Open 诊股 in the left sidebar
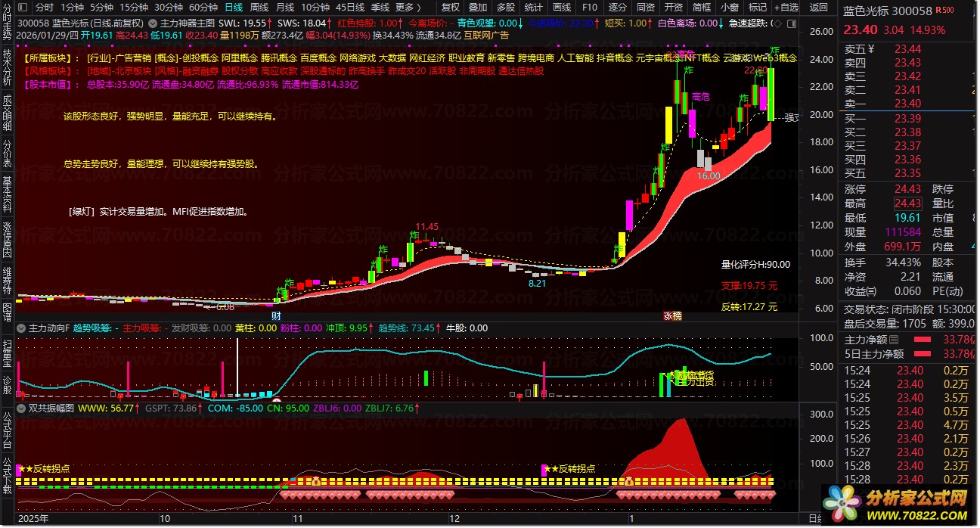This screenshot has height=528, width=980. tap(7, 385)
